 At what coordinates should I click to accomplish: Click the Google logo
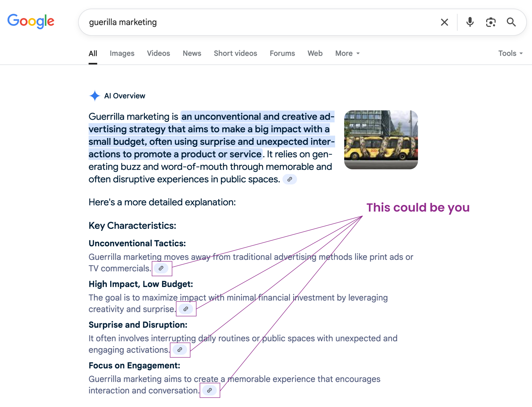click(31, 21)
